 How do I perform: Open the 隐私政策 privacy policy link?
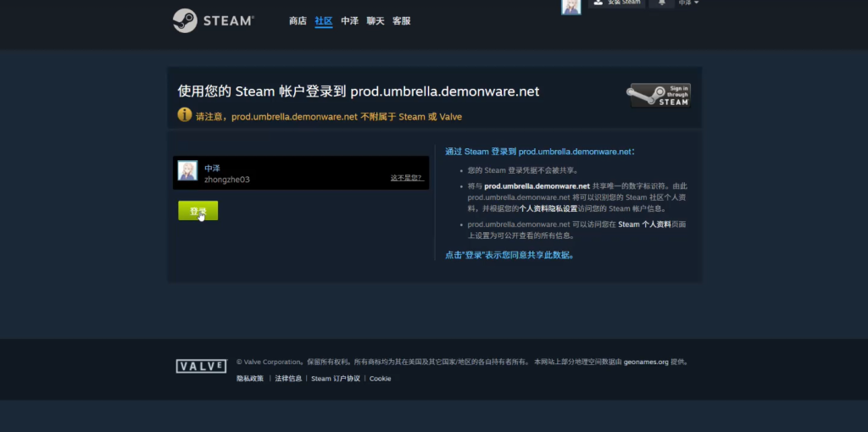(x=250, y=379)
